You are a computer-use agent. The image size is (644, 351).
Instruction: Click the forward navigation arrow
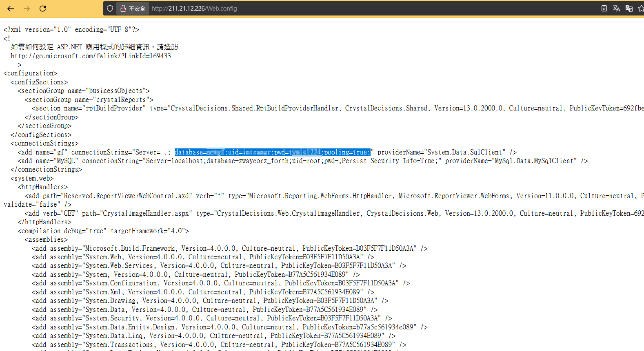pos(27,8)
